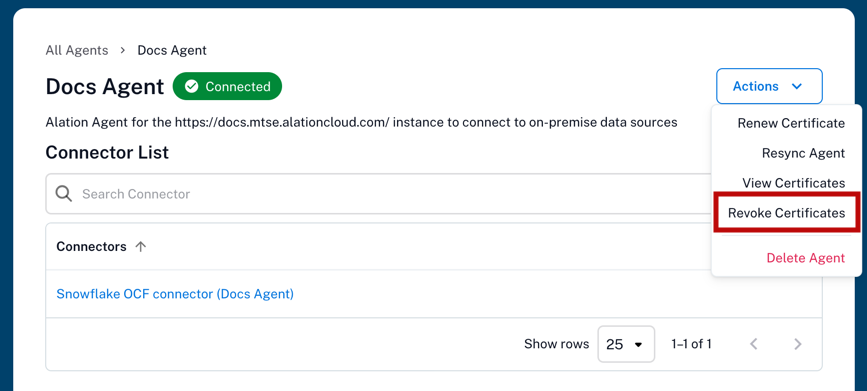The width and height of the screenshot is (867, 391).
Task: Click the '1–1 of 1' pagination text
Action: (691, 344)
